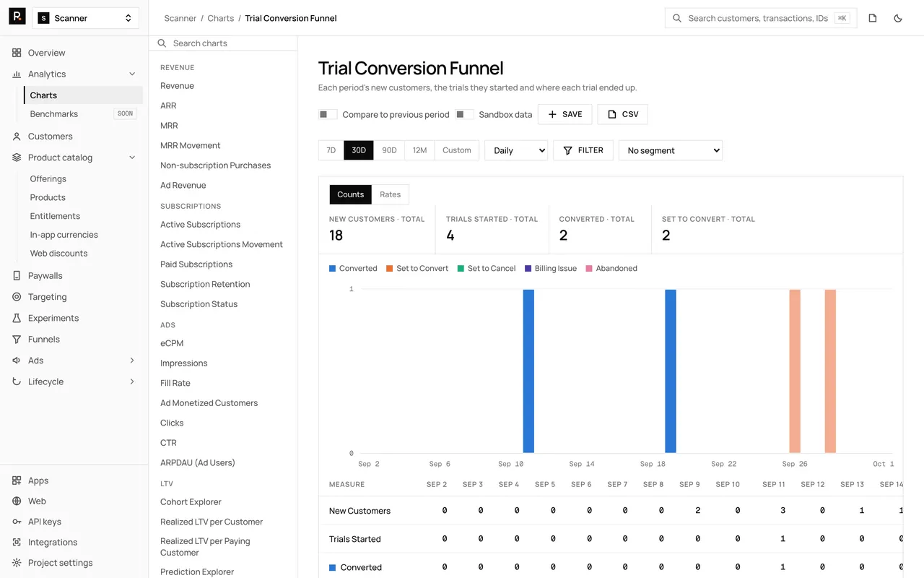
Task: Open the No segment dropdown
Action: tap(671, 150)
